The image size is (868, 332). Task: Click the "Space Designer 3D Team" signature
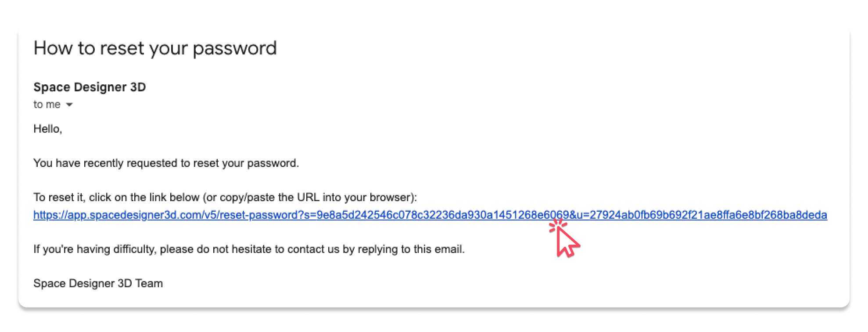98,284
